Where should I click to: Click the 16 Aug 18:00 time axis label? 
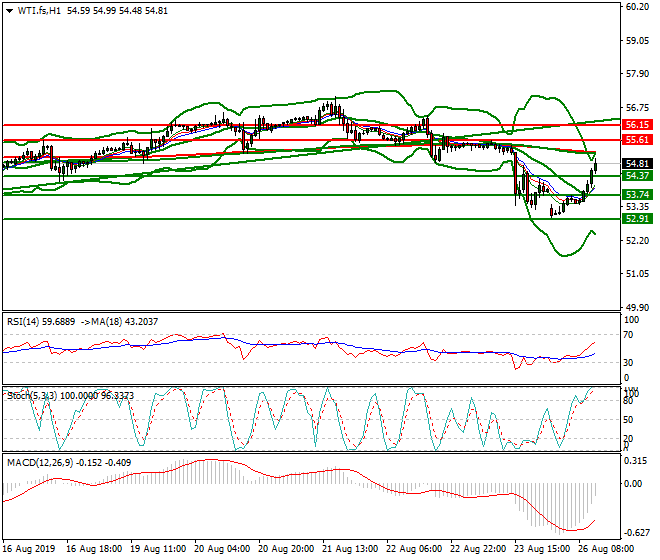(94, 549)
